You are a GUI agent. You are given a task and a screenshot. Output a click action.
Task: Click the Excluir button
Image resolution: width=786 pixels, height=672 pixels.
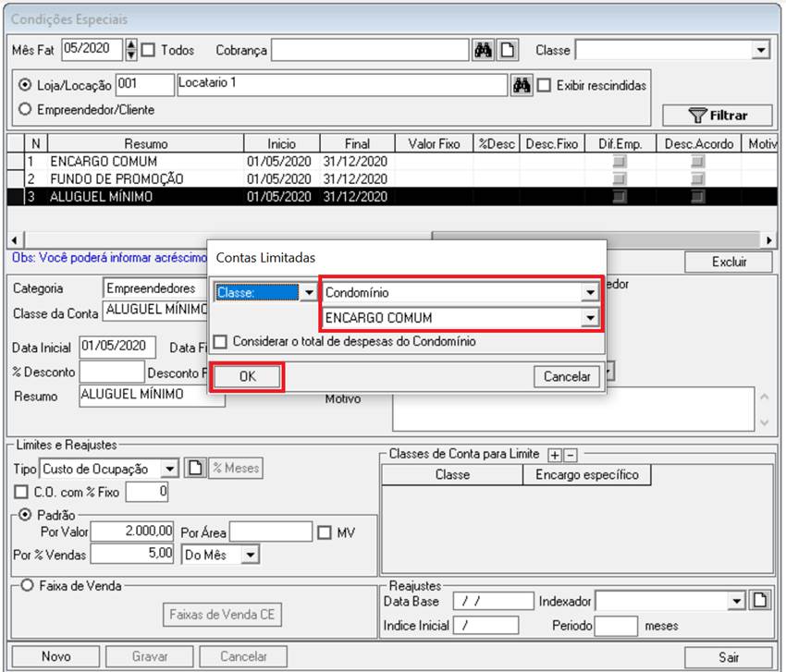(729, 262)
